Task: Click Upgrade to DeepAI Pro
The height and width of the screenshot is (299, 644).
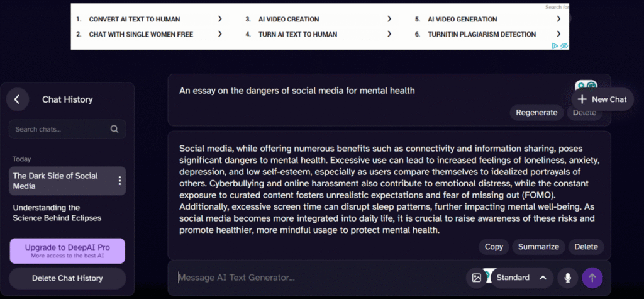Action: [67, 251]
